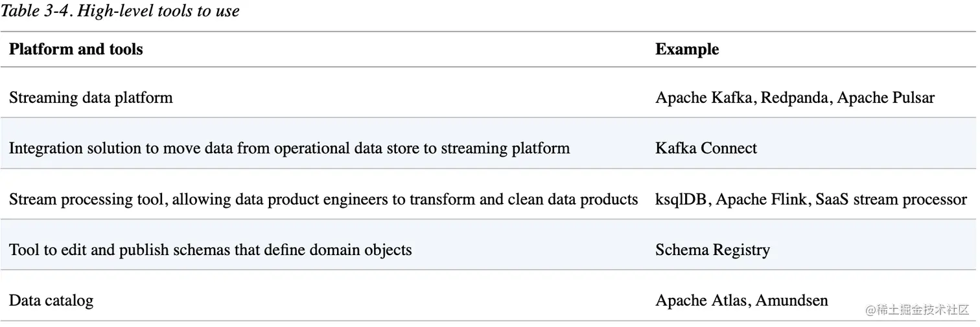Click the 'Streaming data platform' cell
This screenshot has height=327, width=980.
pos(91,98)
